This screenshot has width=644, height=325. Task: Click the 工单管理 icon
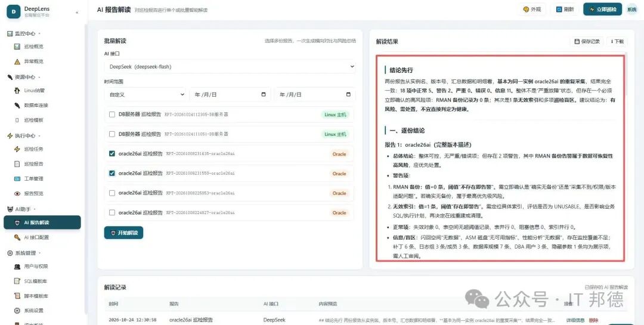coord(17,179)
